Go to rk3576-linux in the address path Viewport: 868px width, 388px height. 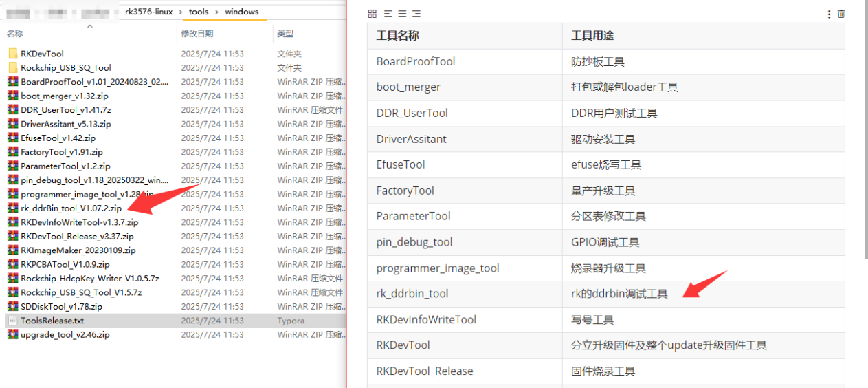(x=150, y=12)
